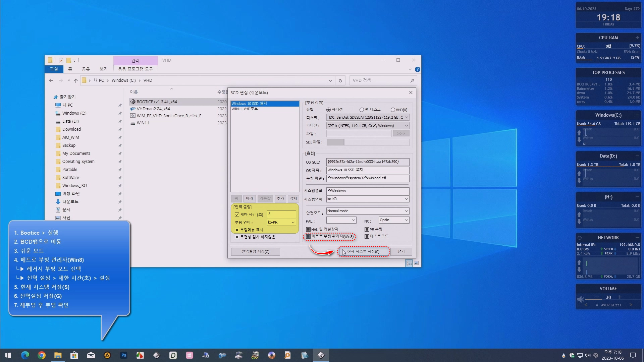Open Microsoft Store taskbar icon

pos(74,355)
